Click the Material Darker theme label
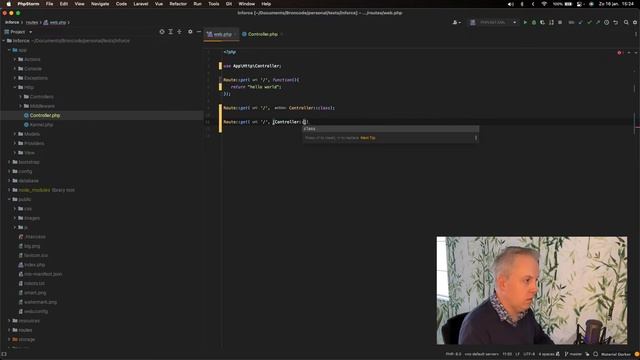 click(616, 354)
